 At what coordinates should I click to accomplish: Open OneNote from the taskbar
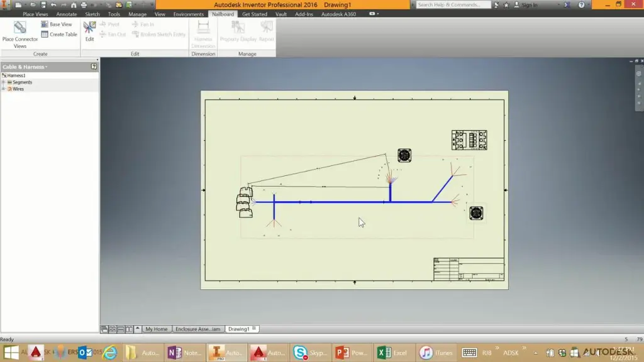tap(184, 353)
